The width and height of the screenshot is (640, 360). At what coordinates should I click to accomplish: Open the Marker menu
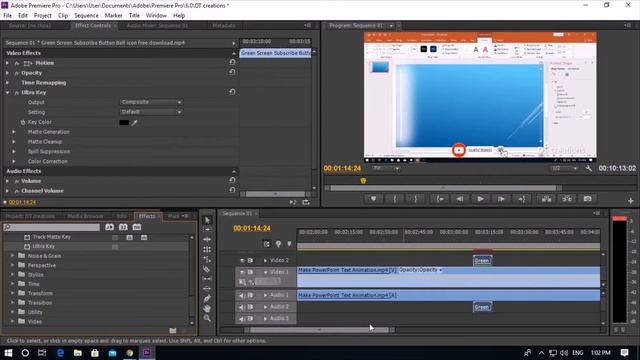pyautogui.click(x=113, y=16)
